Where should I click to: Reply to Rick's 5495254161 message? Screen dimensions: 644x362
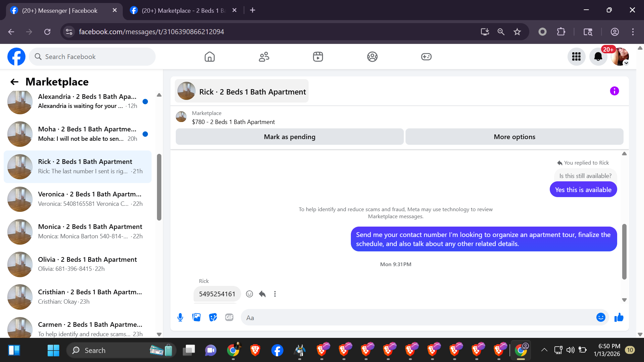point(262,294)
